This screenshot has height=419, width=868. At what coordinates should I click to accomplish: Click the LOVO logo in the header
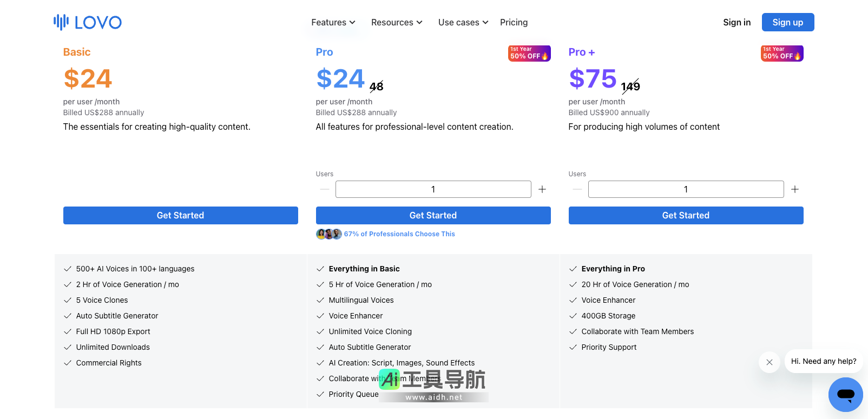coord(88,22)
